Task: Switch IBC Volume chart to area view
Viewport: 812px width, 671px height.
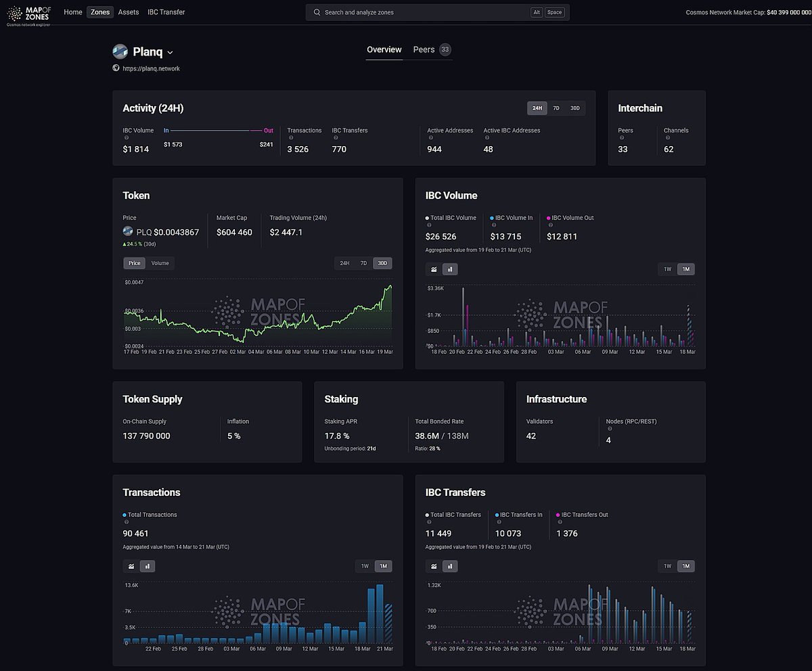Action: tap(434, 269)
